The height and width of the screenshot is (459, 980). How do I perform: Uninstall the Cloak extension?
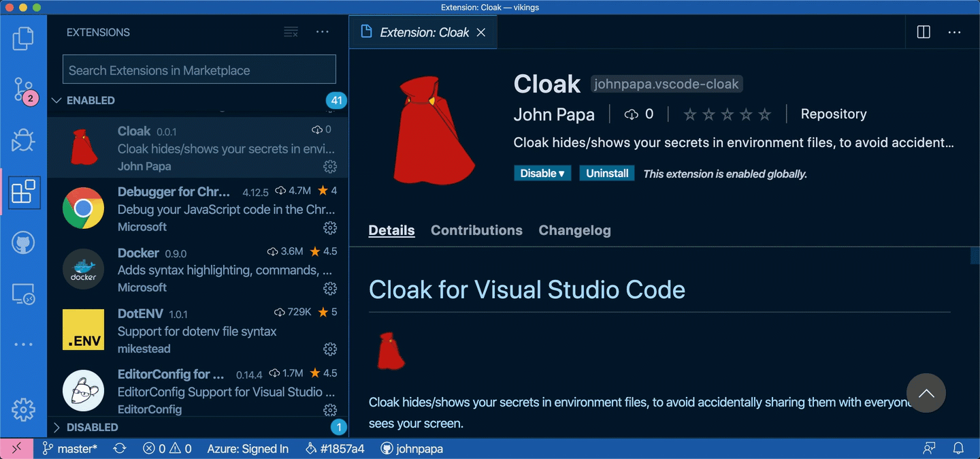tap(607, 174)
